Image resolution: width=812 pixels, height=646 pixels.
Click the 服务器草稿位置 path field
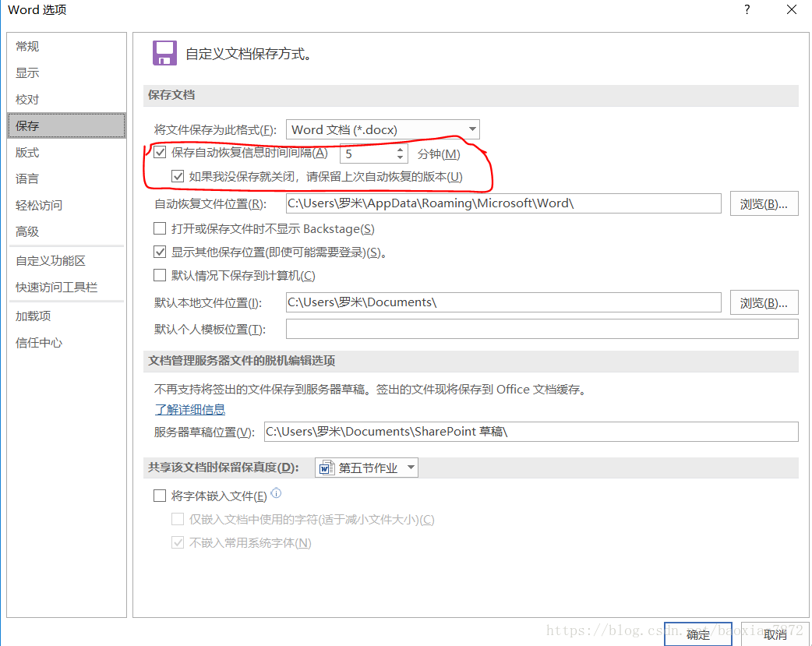pyautogui.click(x=531, y=432)
